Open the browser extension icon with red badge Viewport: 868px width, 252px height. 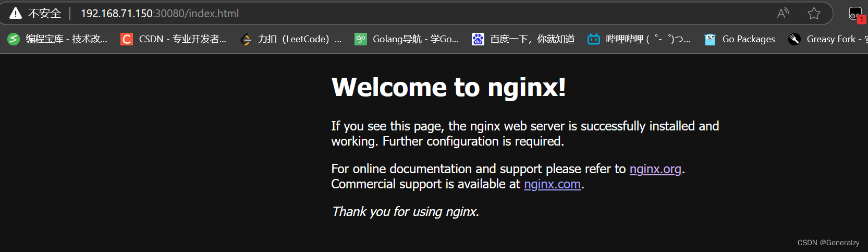point(856,14)
